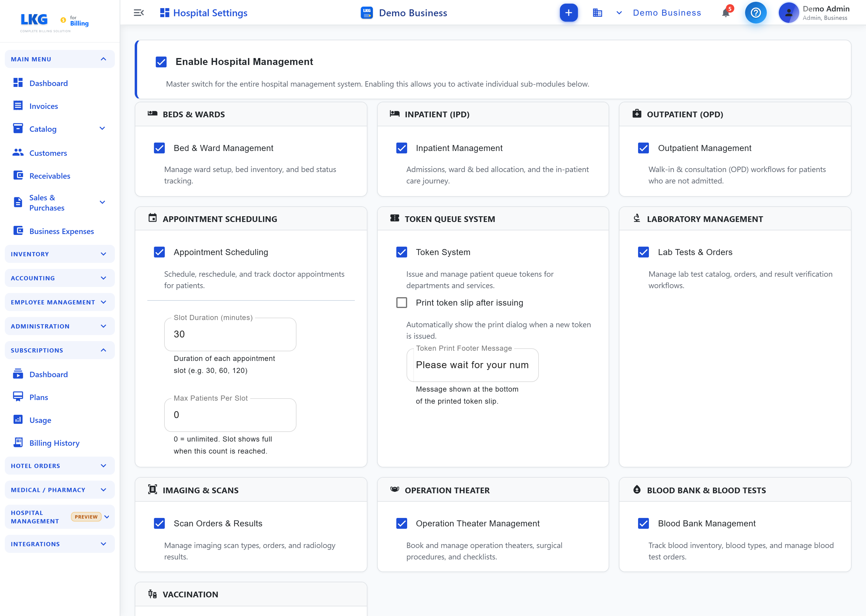
Task: Click the Laboratory Management microscope icon
Action: 637,218
